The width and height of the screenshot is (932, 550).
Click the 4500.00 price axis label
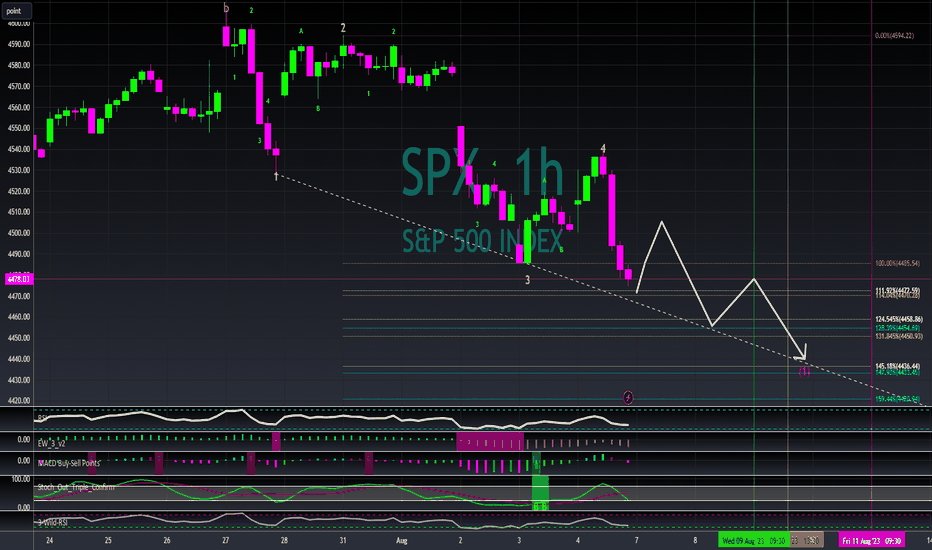[x=19, y=233]
